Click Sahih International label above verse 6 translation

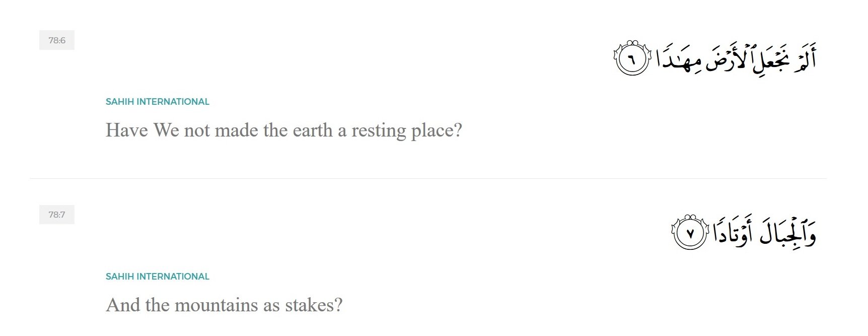click(x=157, y=102)
